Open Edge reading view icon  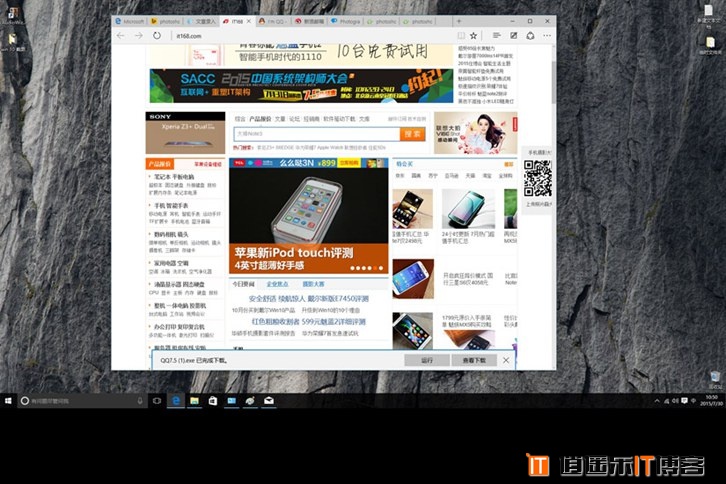coord(461,36)
